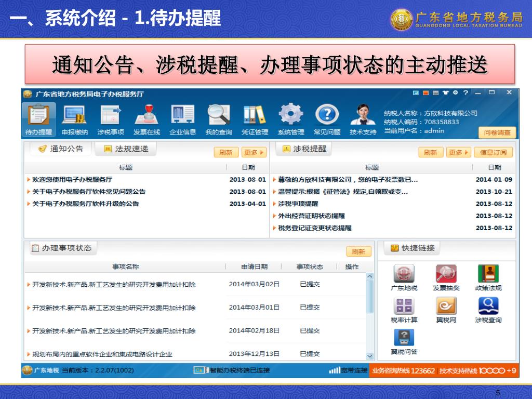This screenshot has height=399, width=532.
Task: Click 当前版本 2.2.07(1002) status text
Action: [98, 370]
